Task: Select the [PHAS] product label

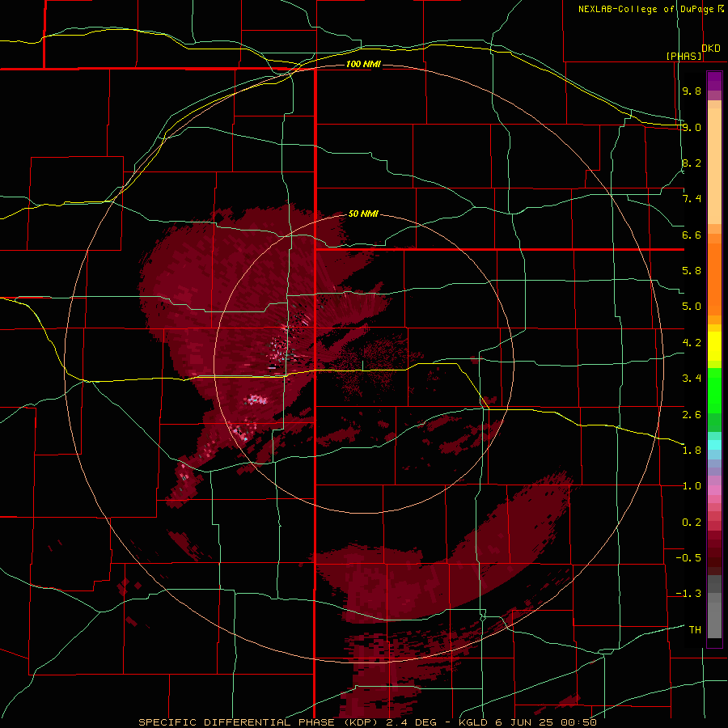Action: (684, 56)
